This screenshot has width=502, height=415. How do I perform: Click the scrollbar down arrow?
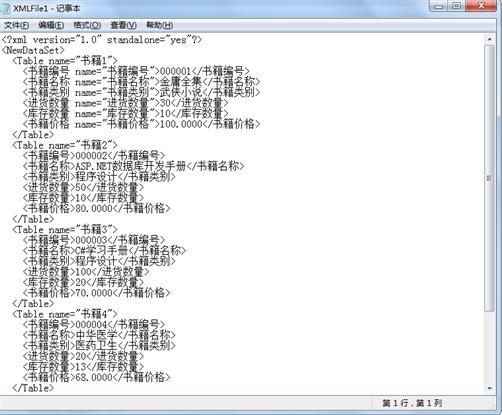490,388
